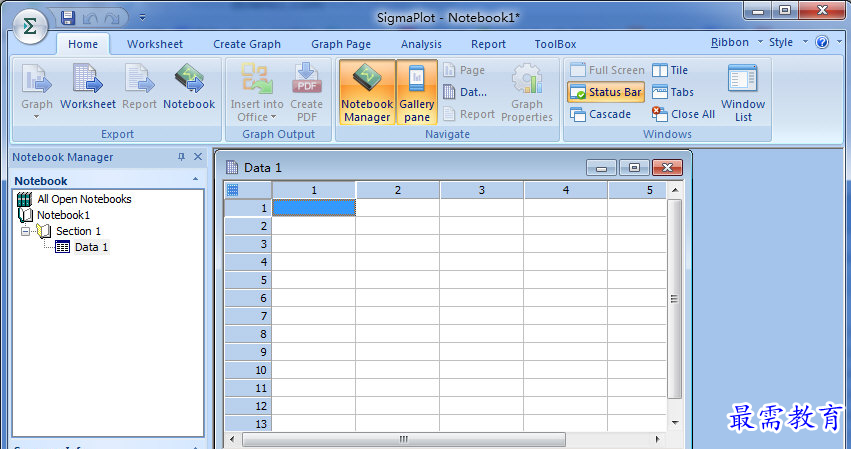Click the horizontal scrollbar left arrow in Data 1
The width and height of the screenshot is (851, 449).
232,439
